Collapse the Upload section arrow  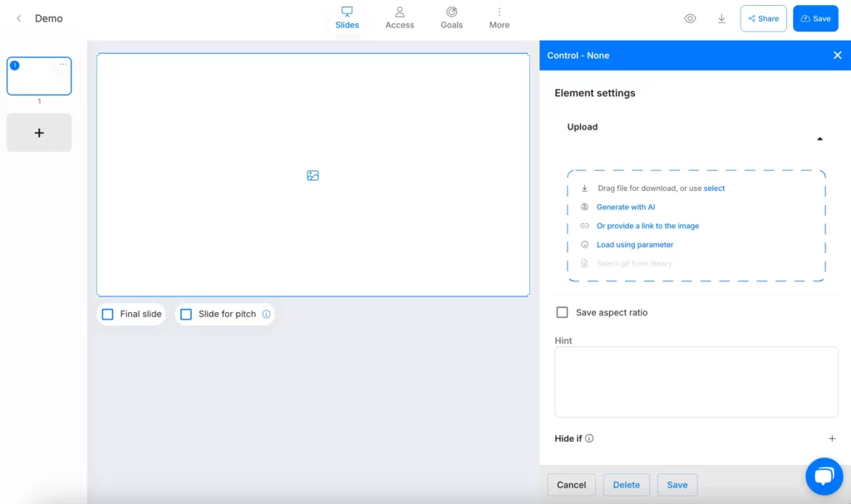pyautogui.click(x=819, y=139)
